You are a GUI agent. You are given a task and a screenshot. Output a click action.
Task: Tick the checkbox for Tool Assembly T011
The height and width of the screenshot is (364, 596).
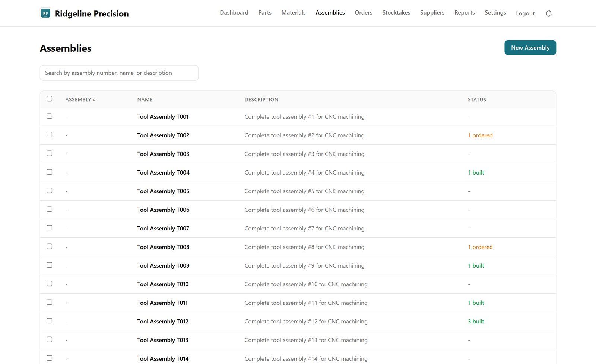[x=50, y=302]
